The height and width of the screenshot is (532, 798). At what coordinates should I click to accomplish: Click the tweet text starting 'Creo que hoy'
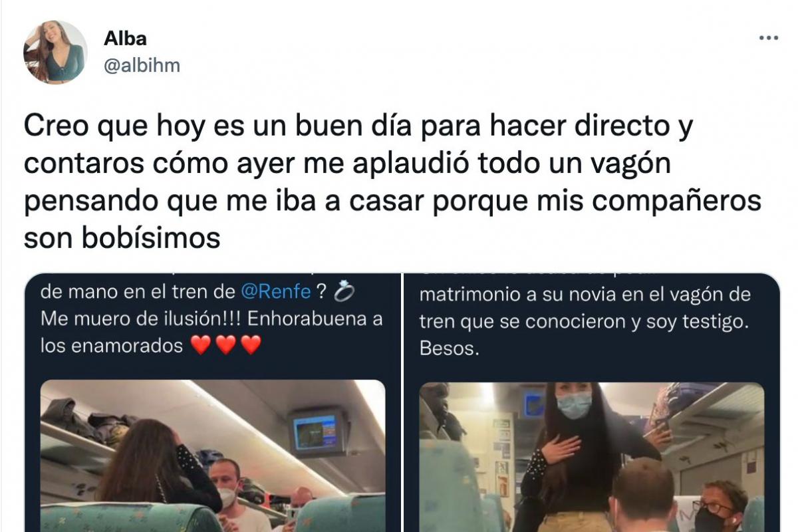tap(392, 182)
